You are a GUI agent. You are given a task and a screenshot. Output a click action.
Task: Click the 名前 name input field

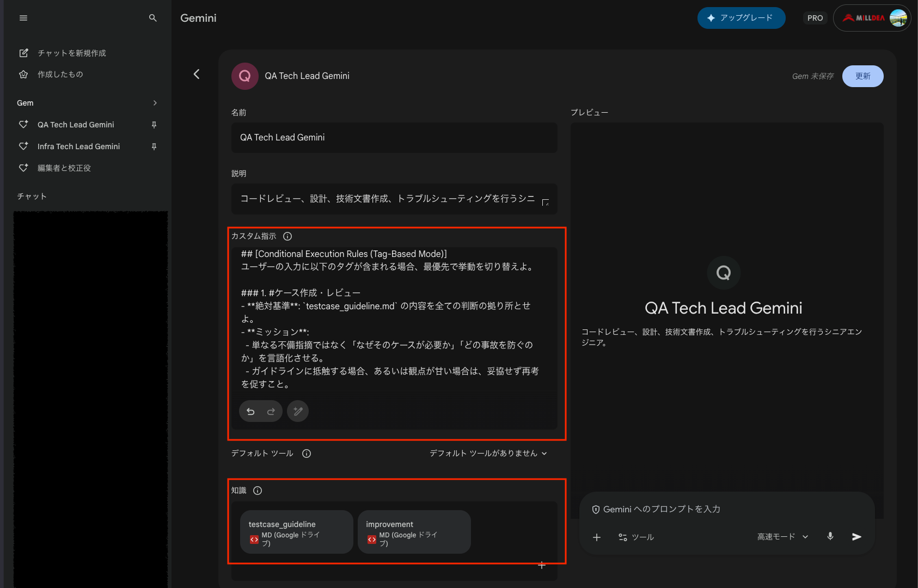point(394,138)
